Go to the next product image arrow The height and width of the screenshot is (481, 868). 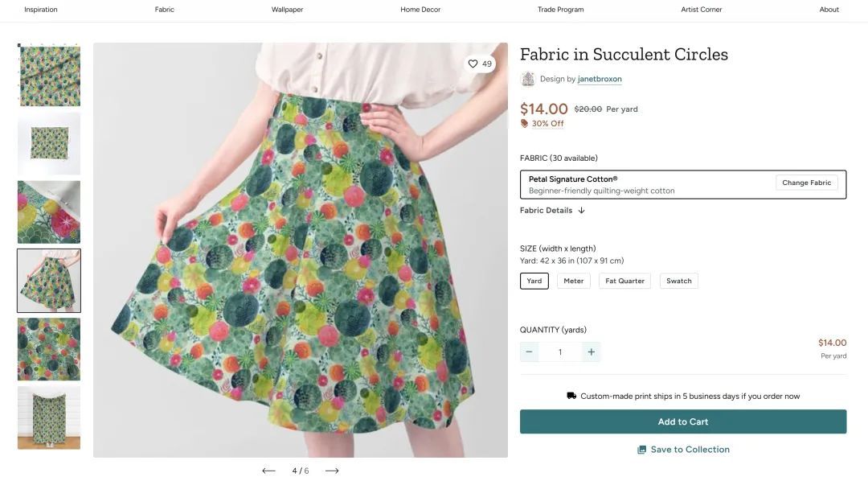[332, 471]
